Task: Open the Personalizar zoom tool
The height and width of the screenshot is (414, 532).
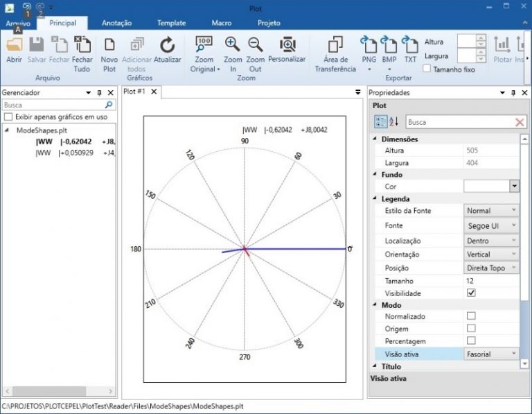Action: (287, 44)
